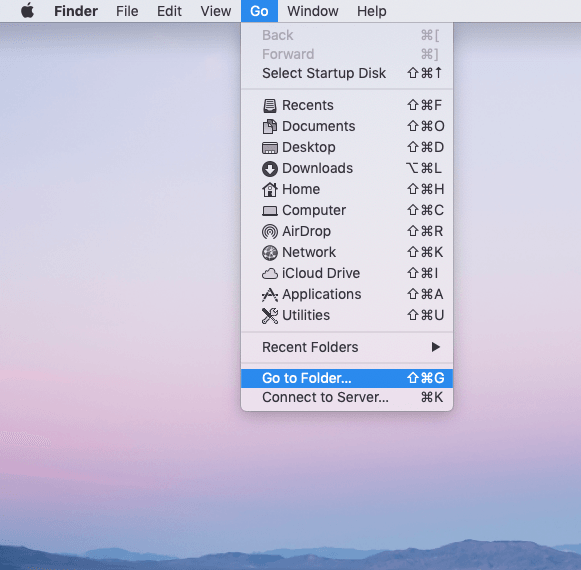Image resolution: width=581 pixels, height=570 pixels.
Task: Click the iCloud Drive label text
Action: point(321,274)
